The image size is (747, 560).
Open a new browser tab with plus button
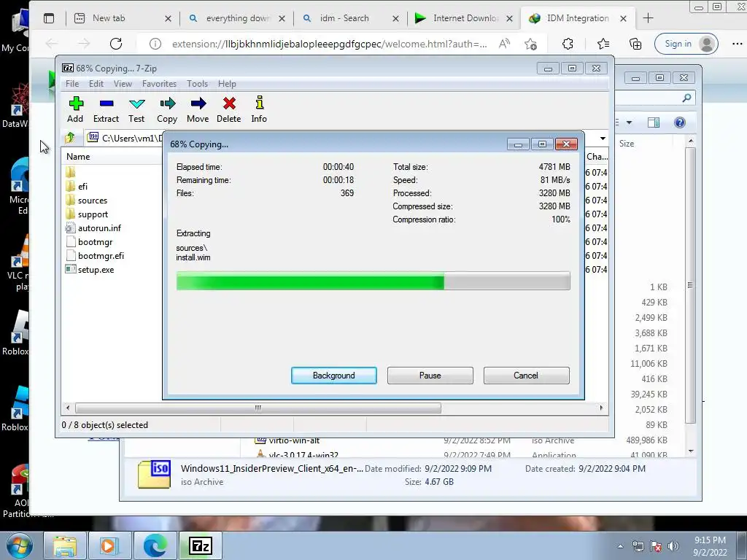pyautogui.click(x=648, y=18)
